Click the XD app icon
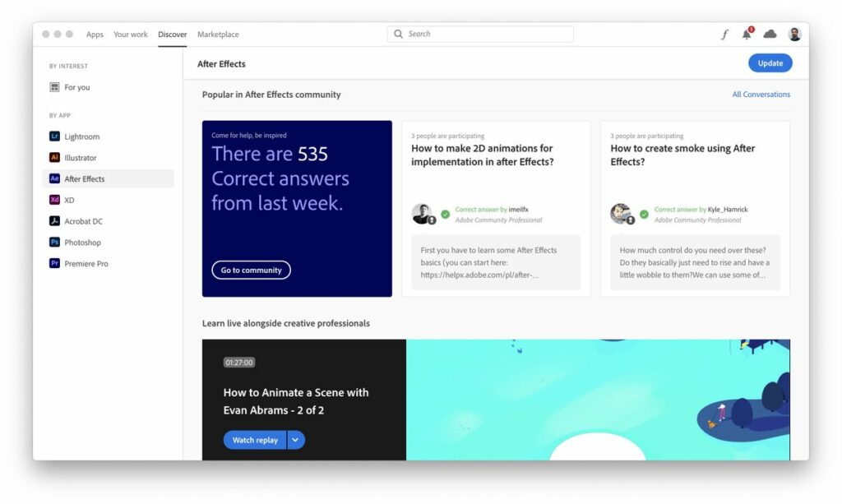The image size is (842, 504). (54, 200)
